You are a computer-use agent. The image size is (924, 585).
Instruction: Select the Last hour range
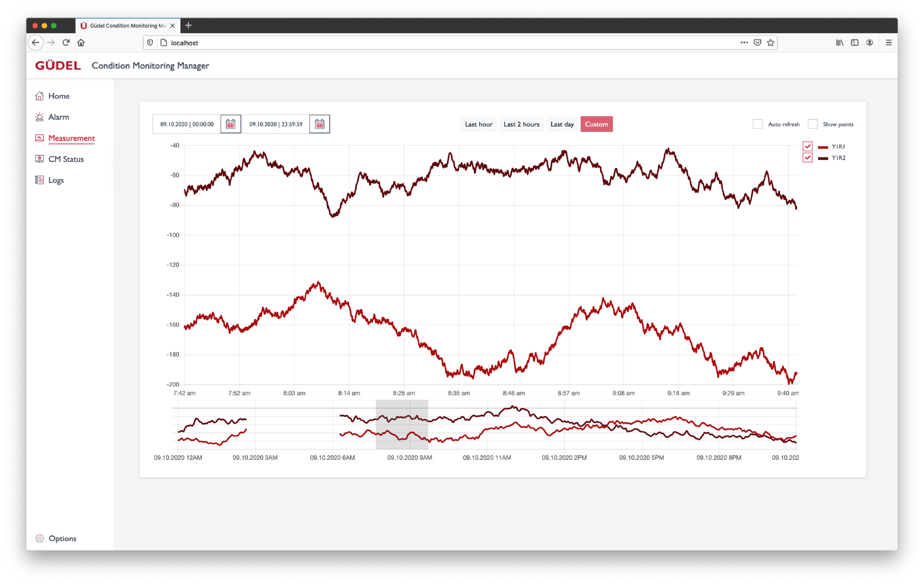click(478, 124)
